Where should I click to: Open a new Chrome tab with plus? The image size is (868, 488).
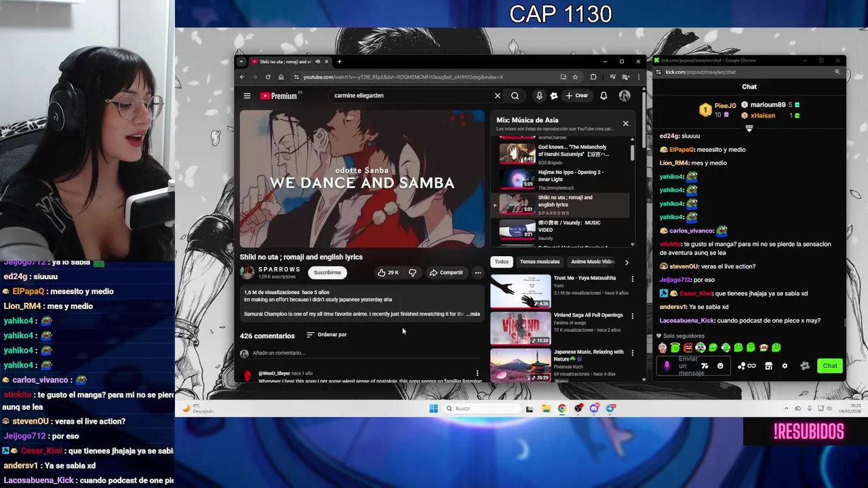point(340,61)
